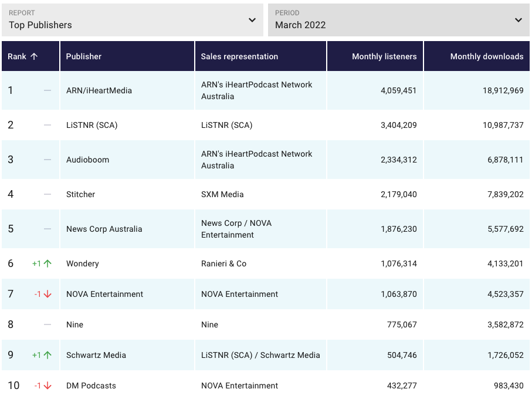This screenshot has width=532, height=399.
Task: Sort by Monthly listeners column header
Action: pos(375,56)
